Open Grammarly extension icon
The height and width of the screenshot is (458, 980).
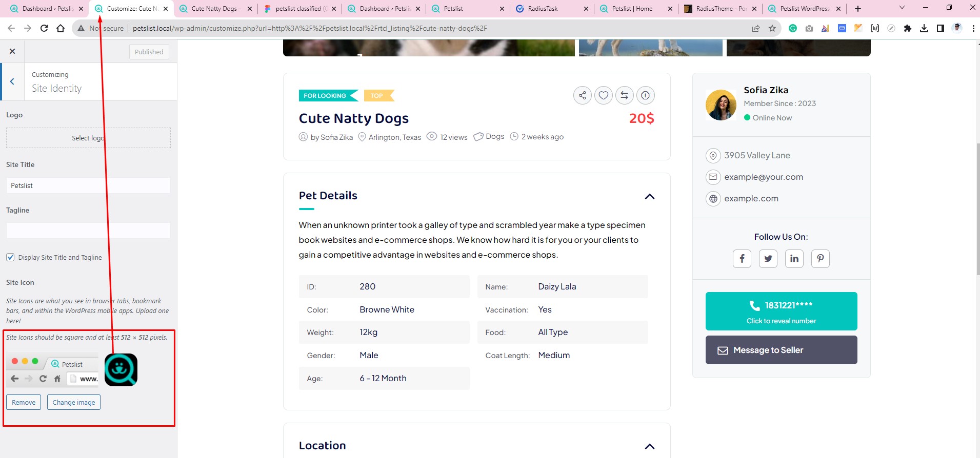(x=793, y=28)
